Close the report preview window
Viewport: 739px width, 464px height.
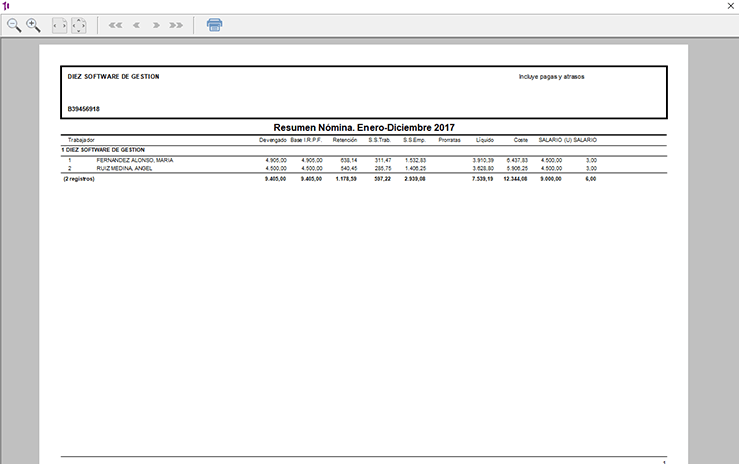click(727, 6)
